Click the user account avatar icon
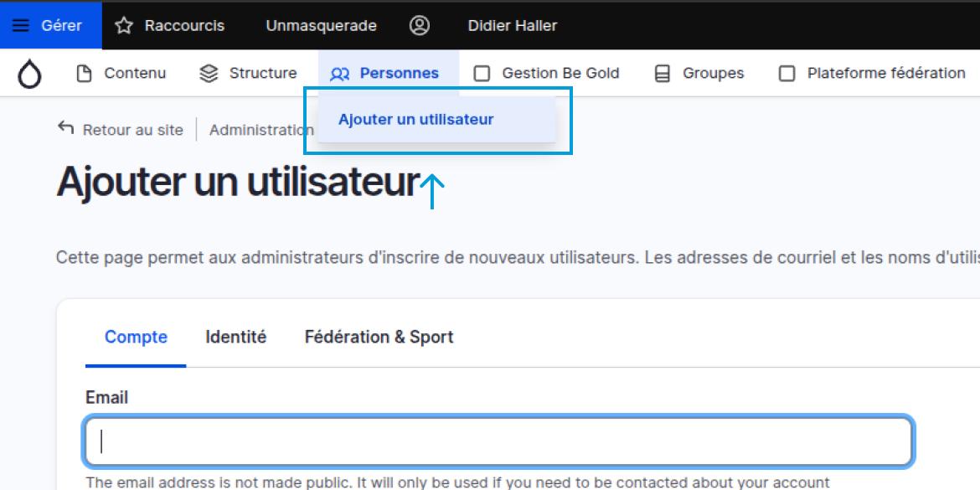 [x=419, y=26]
